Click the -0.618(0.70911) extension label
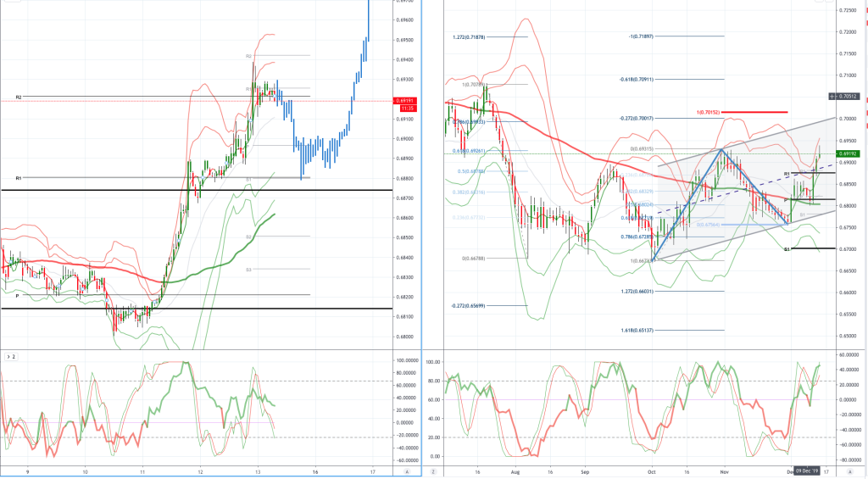 637,79
